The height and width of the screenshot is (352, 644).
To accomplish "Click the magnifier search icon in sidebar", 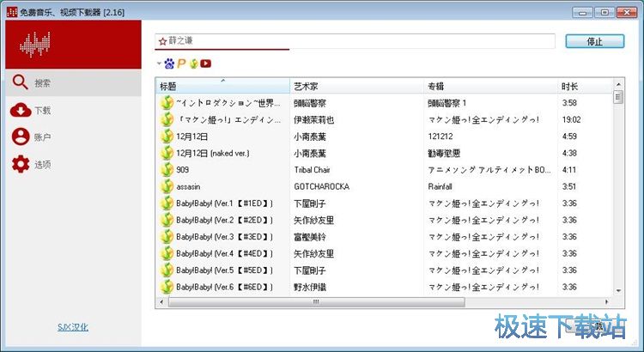I will [x=20, y=82].
